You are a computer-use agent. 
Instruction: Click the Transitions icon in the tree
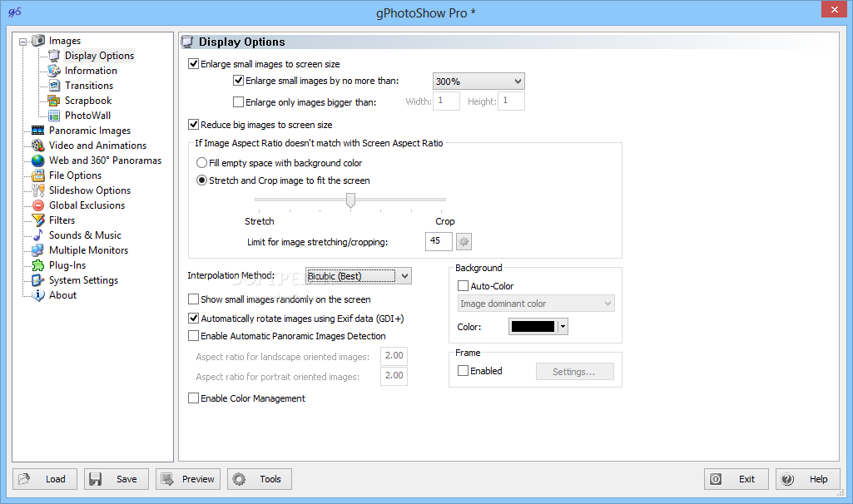coord(54,86)
